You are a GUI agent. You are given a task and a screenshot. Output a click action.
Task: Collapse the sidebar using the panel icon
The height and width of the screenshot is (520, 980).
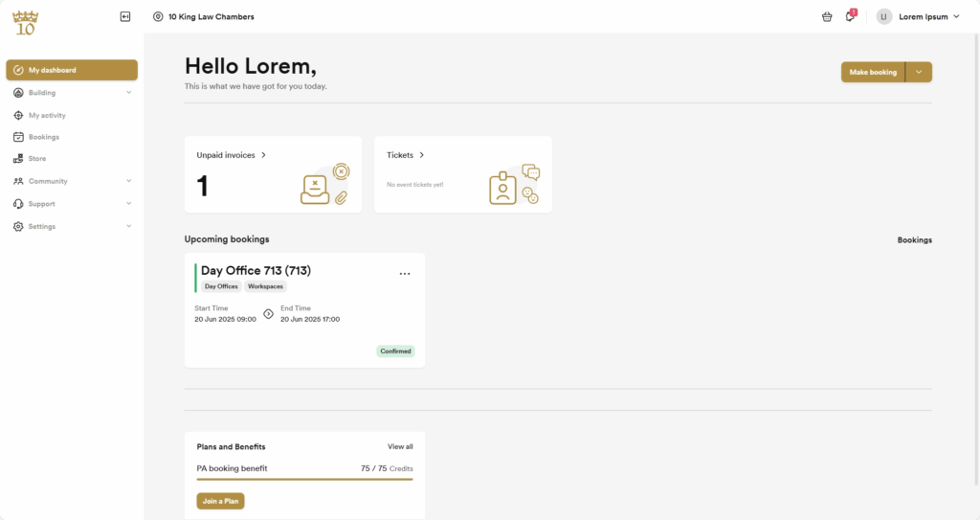(x=125, y=17)
